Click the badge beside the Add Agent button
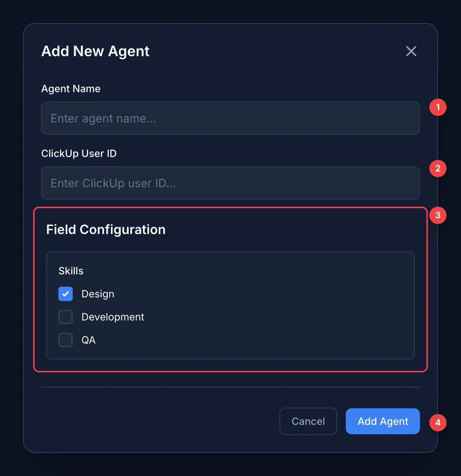 click(x=438, y=423)
